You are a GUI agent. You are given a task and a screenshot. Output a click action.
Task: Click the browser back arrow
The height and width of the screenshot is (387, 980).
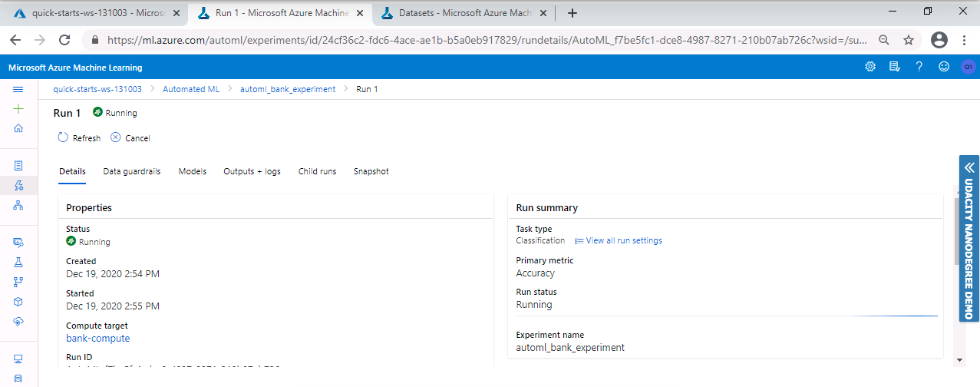[x=15, y=40]
